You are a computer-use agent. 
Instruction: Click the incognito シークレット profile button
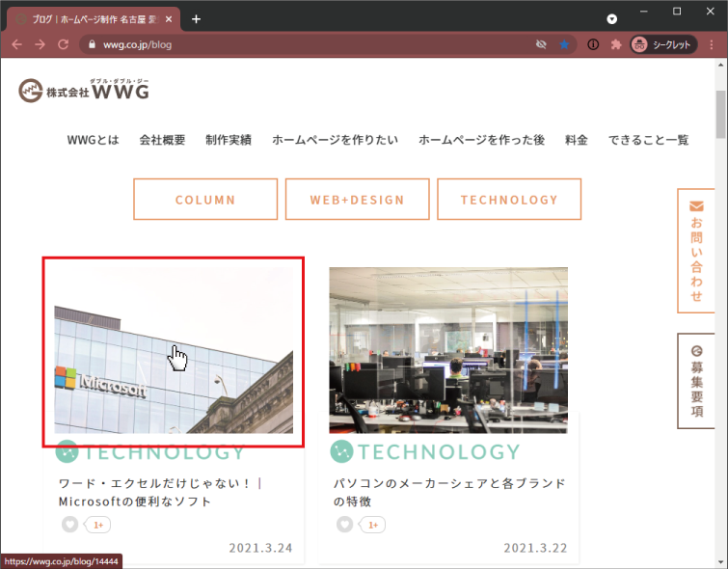662,44
